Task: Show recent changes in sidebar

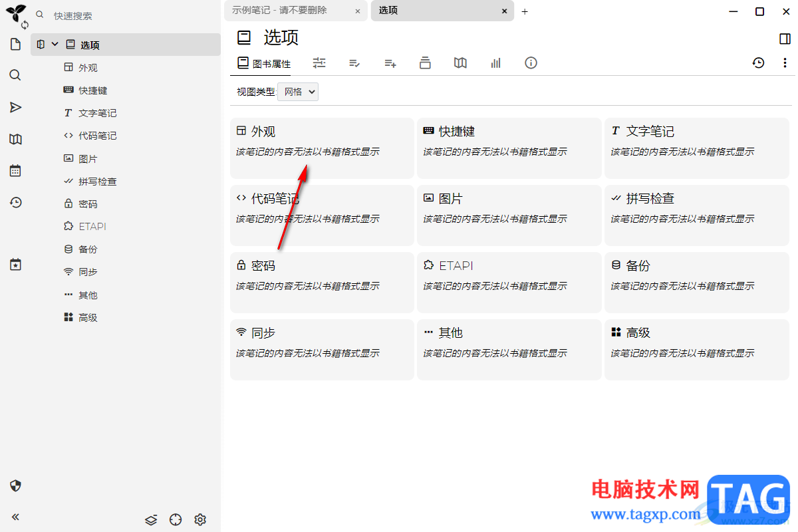Action: click(x=15, y=203)
